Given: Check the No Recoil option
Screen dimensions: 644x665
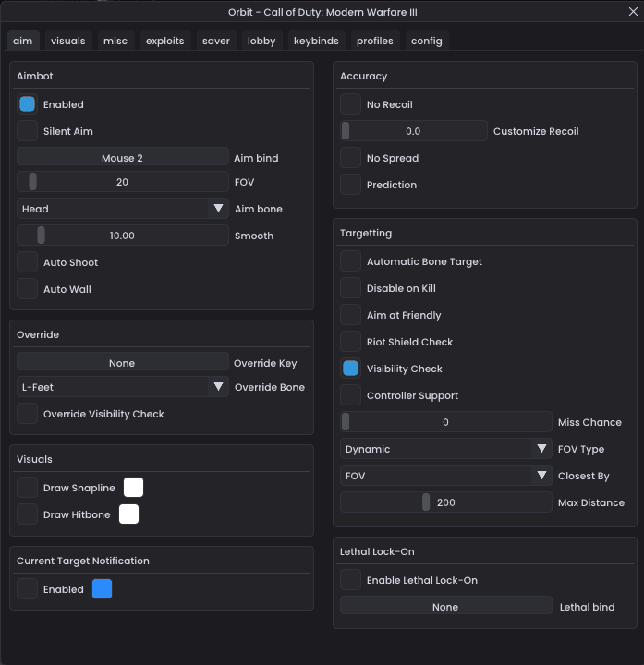Looking at the screenshot, I should click(x=350, y=104).
